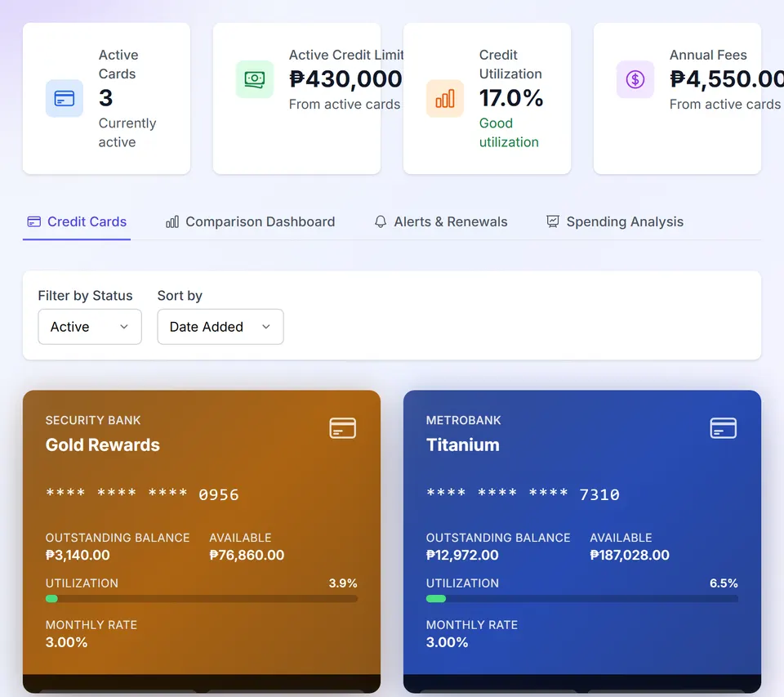Click the Credit Utilization bar chart icon
This screenshot has height=697, width=784.
(x=444, y=98)
